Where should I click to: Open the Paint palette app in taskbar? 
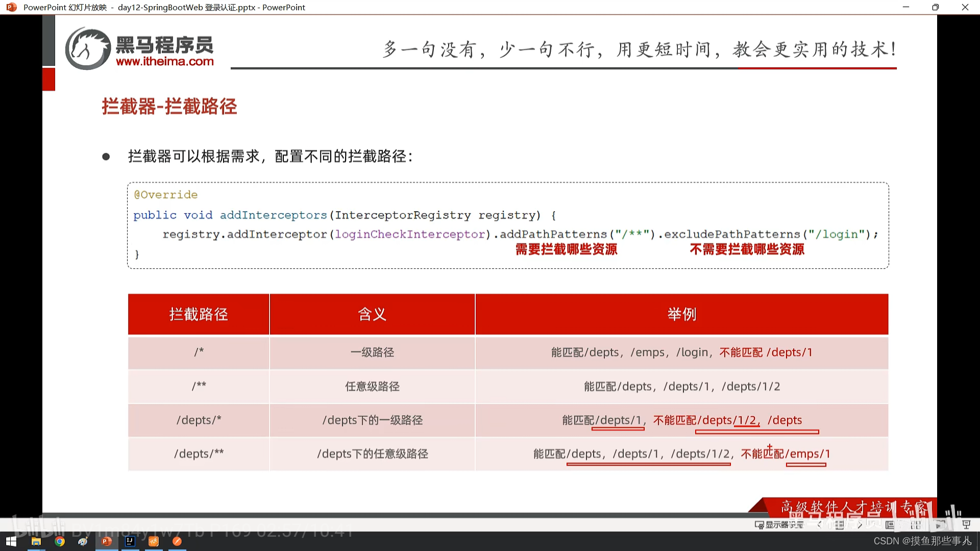[x=83, y=541]
